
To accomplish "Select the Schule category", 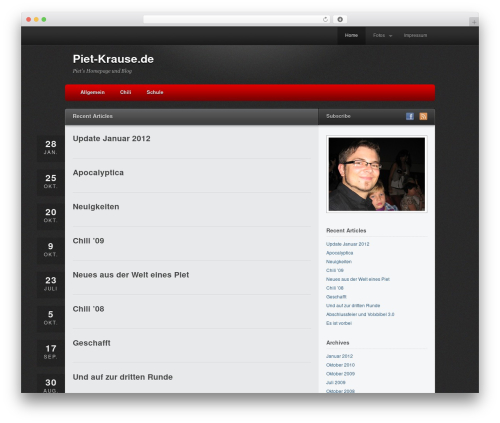I will pos(155,92).
